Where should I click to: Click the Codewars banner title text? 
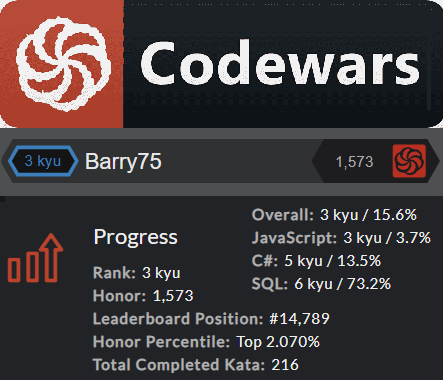280,63
